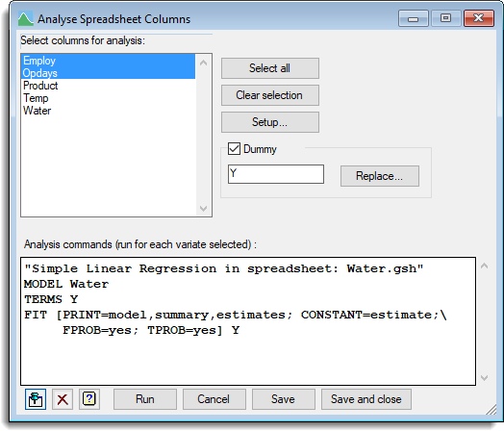Click the pin dialog icon

point(36,399)
